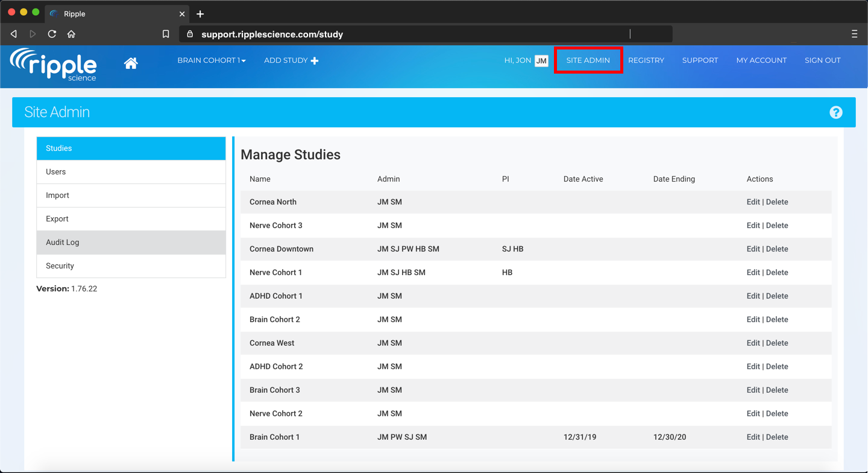Click the home icon in header
The image size is (868, 473).
tap(131, 63)
